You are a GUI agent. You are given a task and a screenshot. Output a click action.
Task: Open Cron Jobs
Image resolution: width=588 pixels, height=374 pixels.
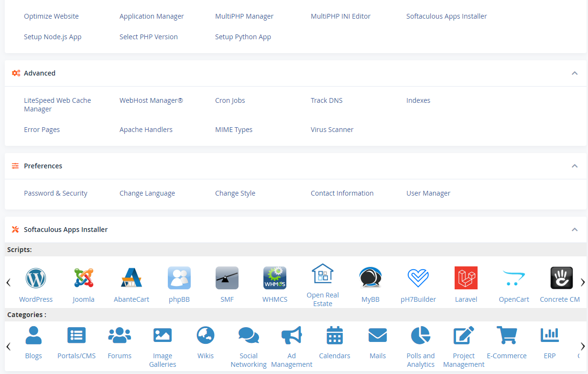[x=230, y=100]
